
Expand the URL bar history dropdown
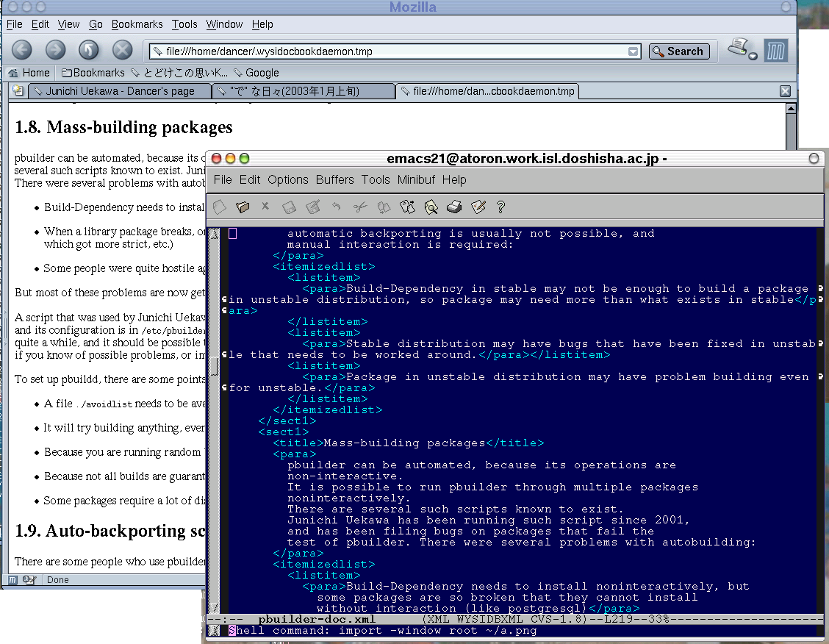[634, 51]
